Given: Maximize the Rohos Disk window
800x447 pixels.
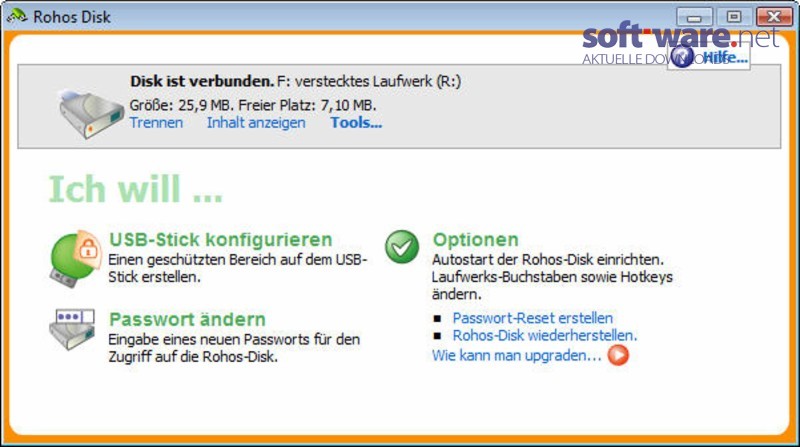Looking at the screenshot, I should [734, 17].
